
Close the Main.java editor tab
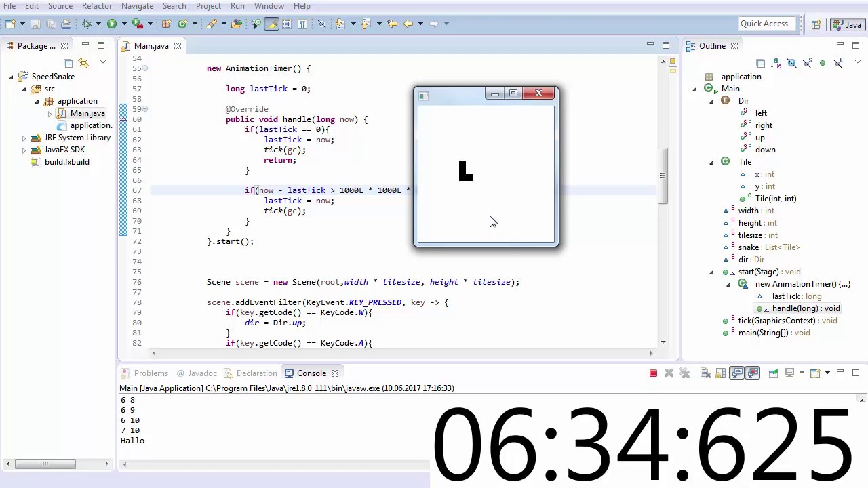click(x=178, y=46)
